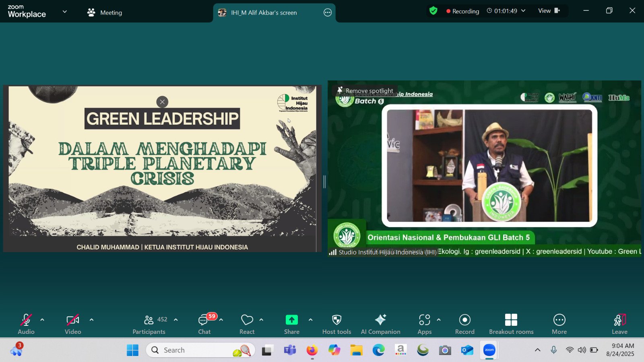Expand video options arrow next to Video
This screenshot has height=362, width=644.
pyautogui.click(x=91, y=320)
